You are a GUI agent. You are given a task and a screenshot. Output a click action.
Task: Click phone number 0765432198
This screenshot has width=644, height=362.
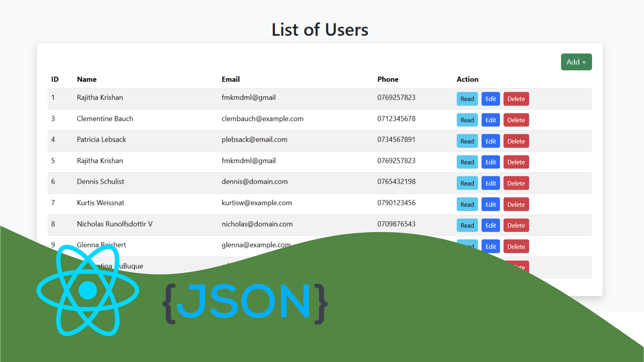click(396, 181)
